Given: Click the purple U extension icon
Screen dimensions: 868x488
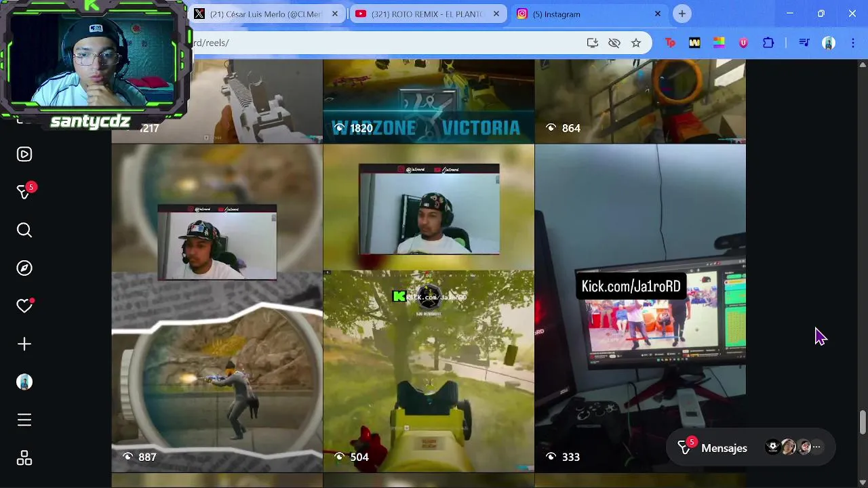Looking at the screenshot, I should (743, 43).
